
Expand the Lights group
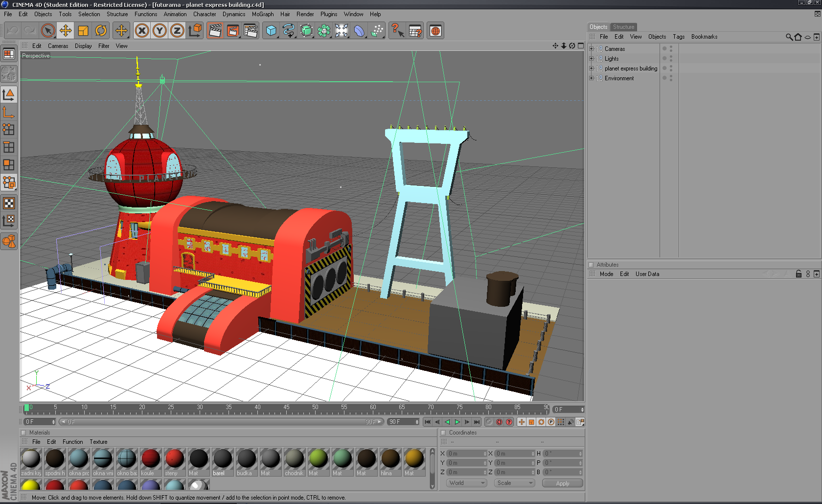click(x=591, y=59)
